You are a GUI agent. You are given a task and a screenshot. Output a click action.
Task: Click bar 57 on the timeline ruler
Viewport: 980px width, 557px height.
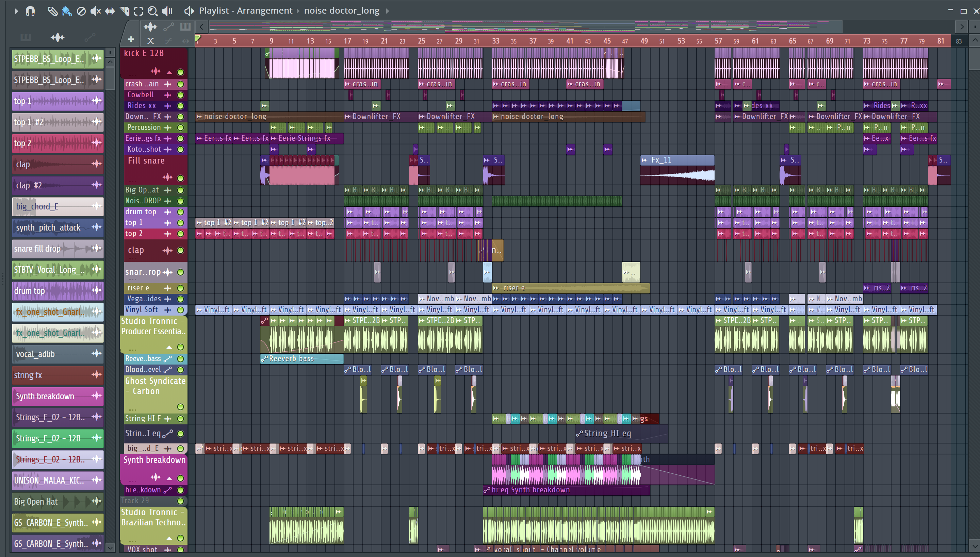(x=718, y=40)
